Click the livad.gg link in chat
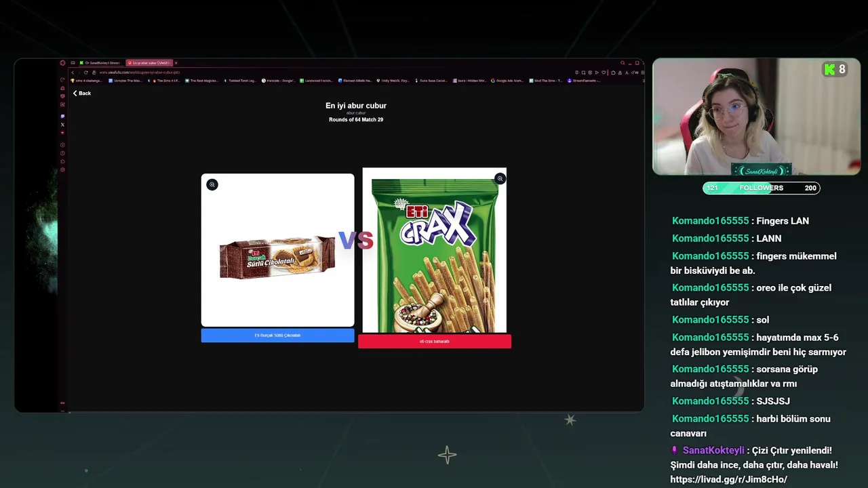This screenshot has width=868, height=488. pyautogui.click(x=728, y=479)
